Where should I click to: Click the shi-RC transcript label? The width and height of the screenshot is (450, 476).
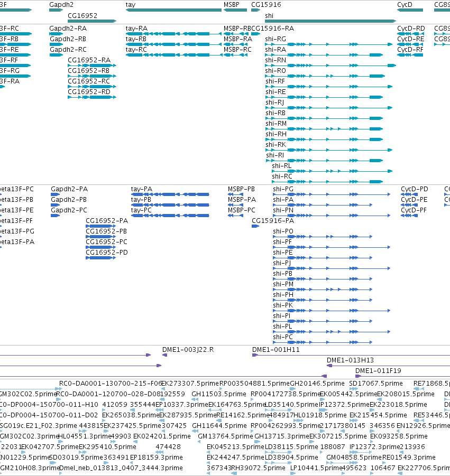pos(282,176)
